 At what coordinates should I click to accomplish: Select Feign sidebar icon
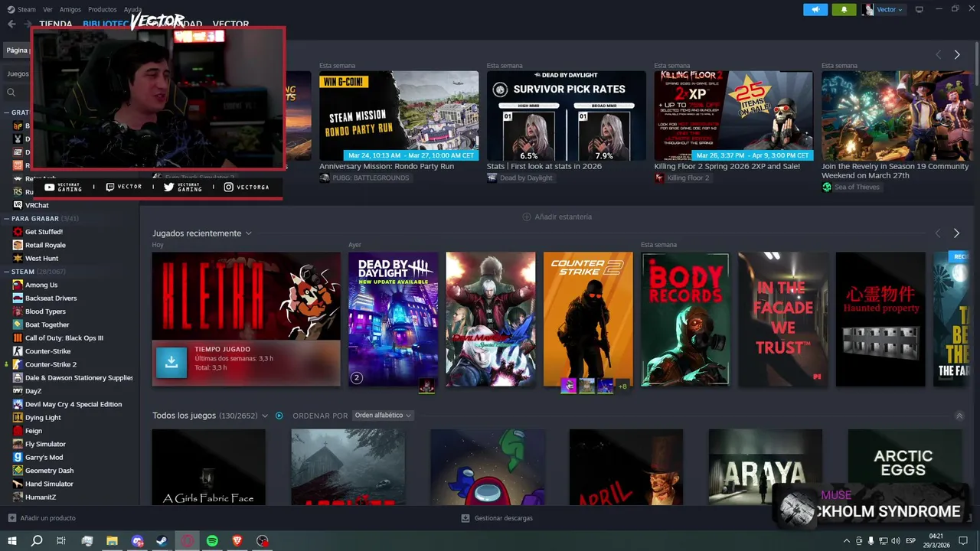tap(18, 431)
